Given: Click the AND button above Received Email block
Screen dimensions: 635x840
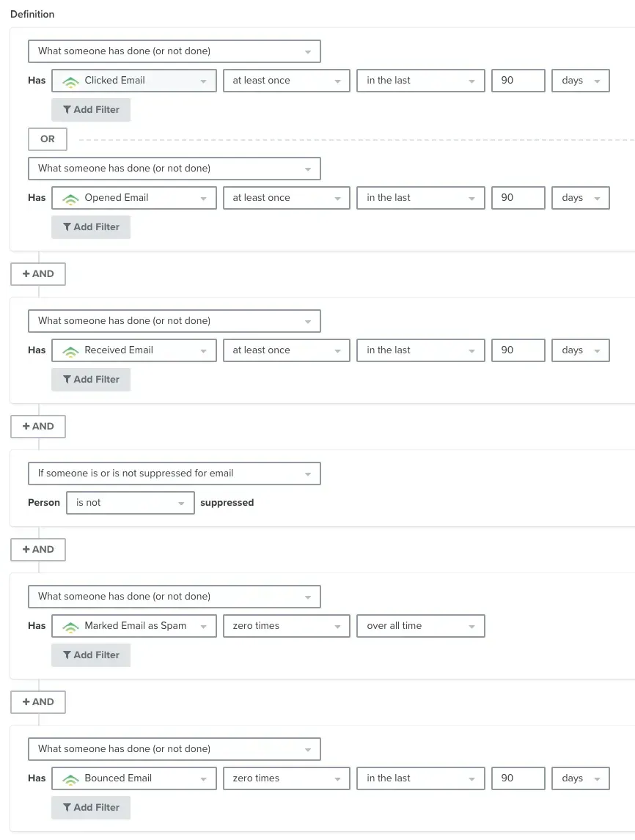Looking at the screenshot, I should 38,273.
